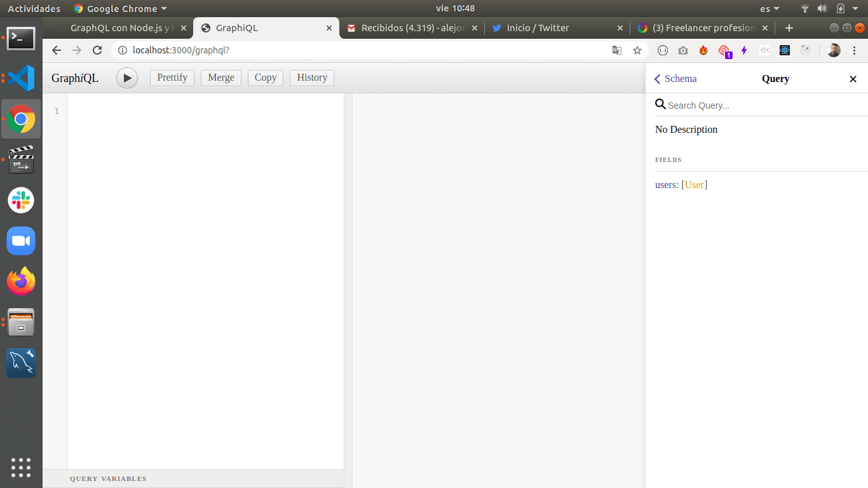This screenshot has width=868, height=488.
Task: Run the query with the play button
Action: 127,78
